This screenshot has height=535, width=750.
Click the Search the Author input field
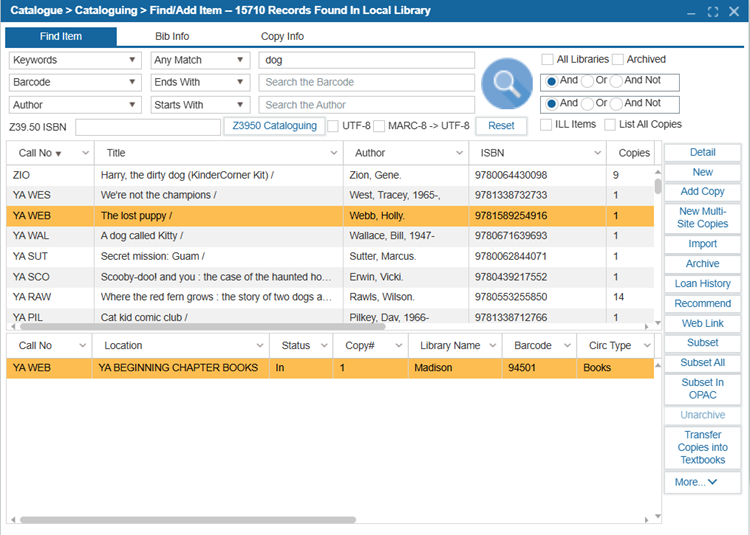(367, 105)
